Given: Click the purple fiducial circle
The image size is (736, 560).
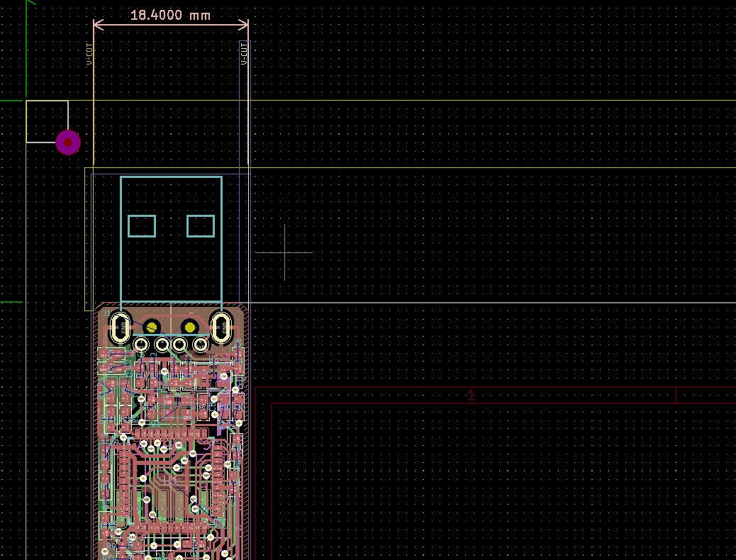Looking at the screenshot, I should tap(68, 142).
